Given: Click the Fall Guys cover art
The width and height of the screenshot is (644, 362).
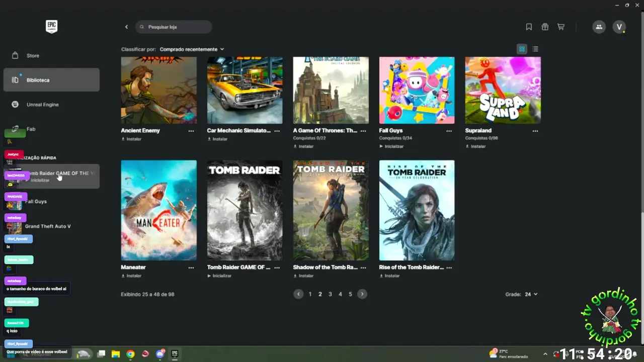Looking at the screenshot, I should 417,90.
